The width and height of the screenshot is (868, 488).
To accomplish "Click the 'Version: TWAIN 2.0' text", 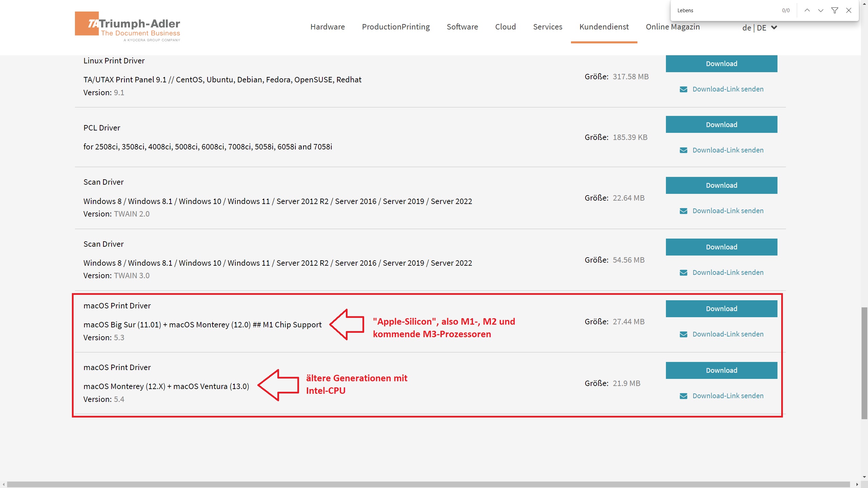I will pyautogui.click(x=116, y=214).
